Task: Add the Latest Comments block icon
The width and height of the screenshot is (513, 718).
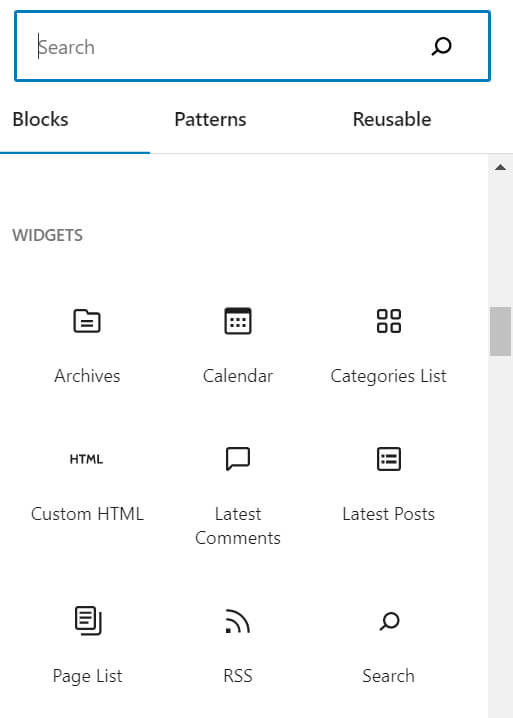Action: pyautogui.click(x=238, y=459)
